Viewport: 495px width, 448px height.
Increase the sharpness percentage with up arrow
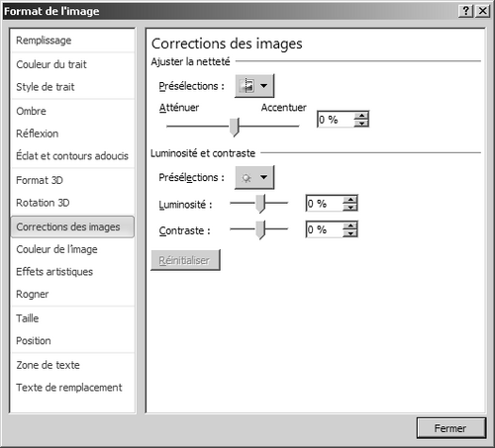click(361, 116)
